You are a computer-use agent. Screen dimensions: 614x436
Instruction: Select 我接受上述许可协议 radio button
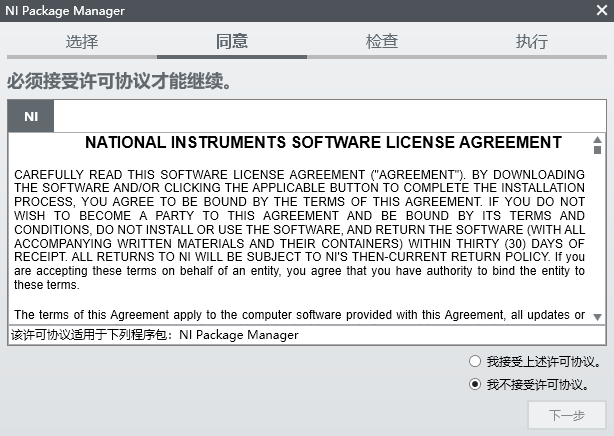pyautogui.click(x=475, y=361)
